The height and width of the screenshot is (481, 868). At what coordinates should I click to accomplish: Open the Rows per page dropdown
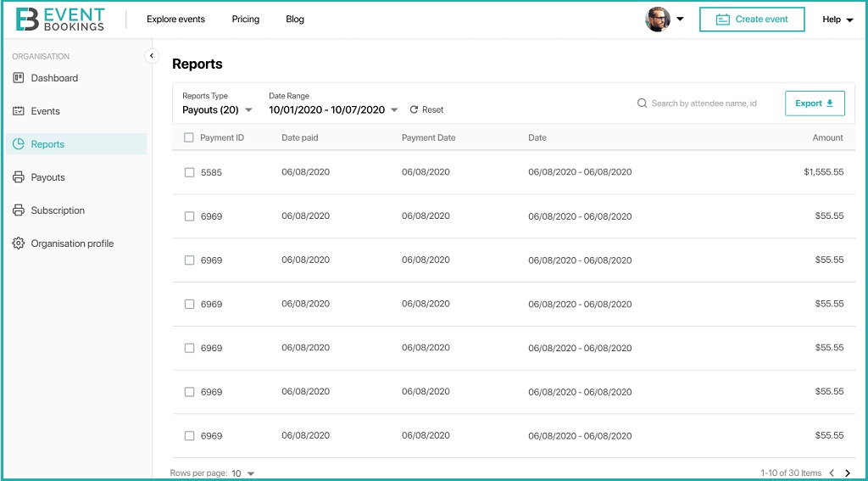pyautogui.click(x=243, y=473)
